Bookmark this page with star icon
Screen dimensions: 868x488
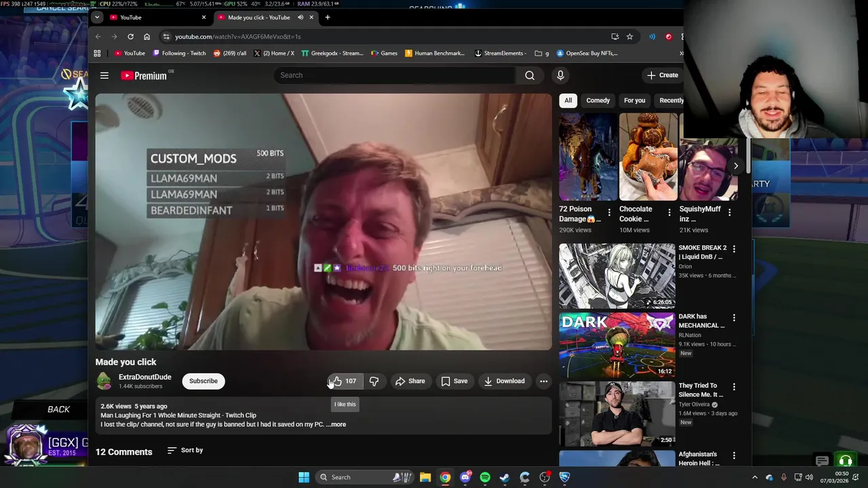[x=629, y=37]
